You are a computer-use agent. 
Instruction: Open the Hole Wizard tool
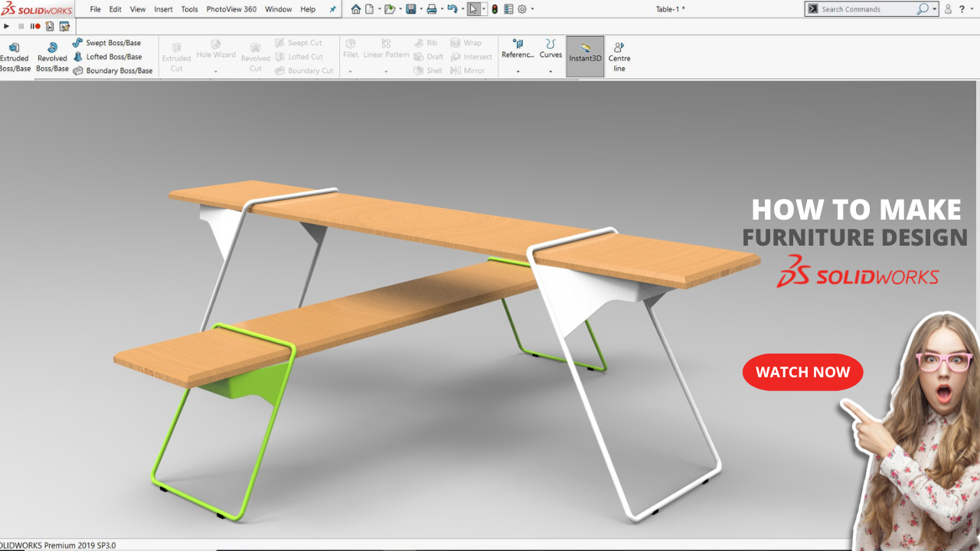tap(216, 50)
